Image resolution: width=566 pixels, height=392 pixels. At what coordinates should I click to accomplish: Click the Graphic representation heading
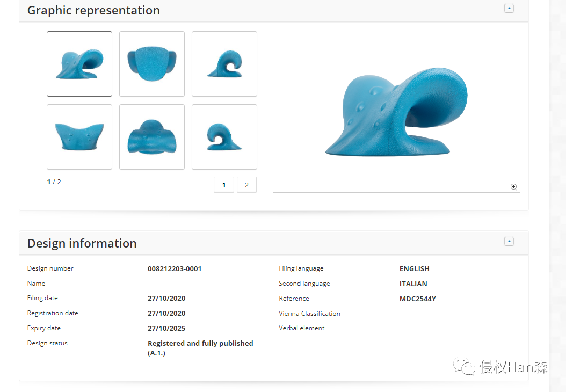point(93,10)
